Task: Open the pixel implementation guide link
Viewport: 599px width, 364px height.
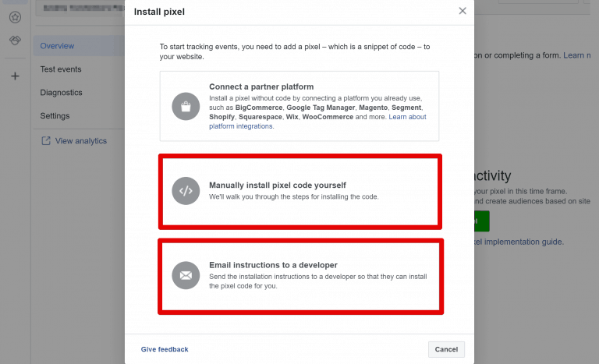Action: tap(518, 242)
